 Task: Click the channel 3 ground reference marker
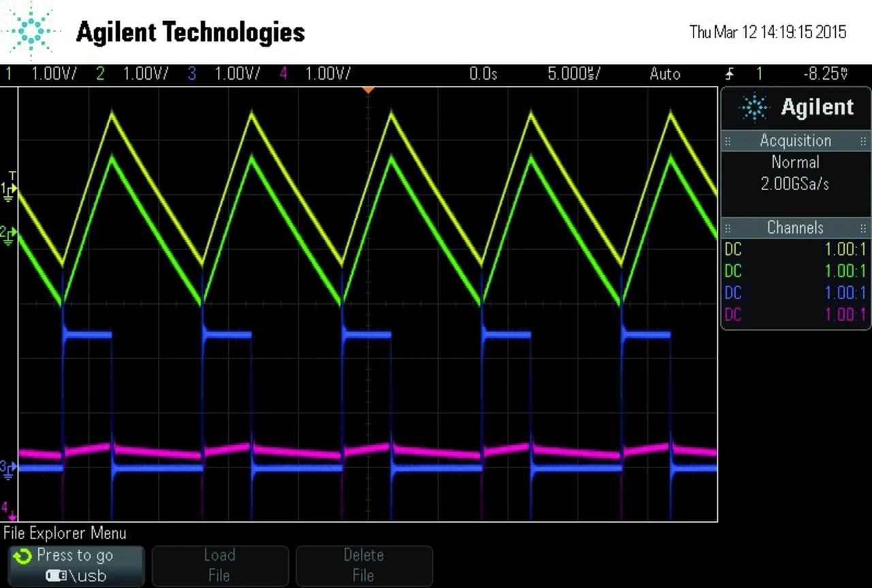click(x=7, y=469)
